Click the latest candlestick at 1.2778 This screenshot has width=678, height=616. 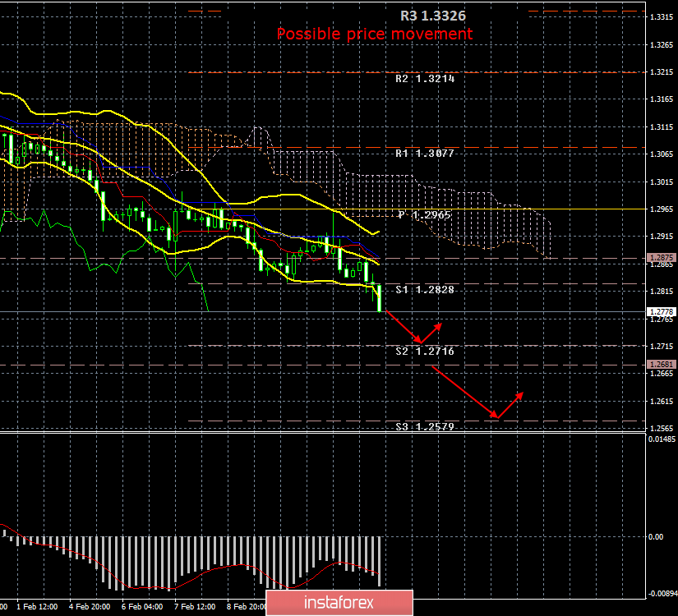[x=379, y=298]
